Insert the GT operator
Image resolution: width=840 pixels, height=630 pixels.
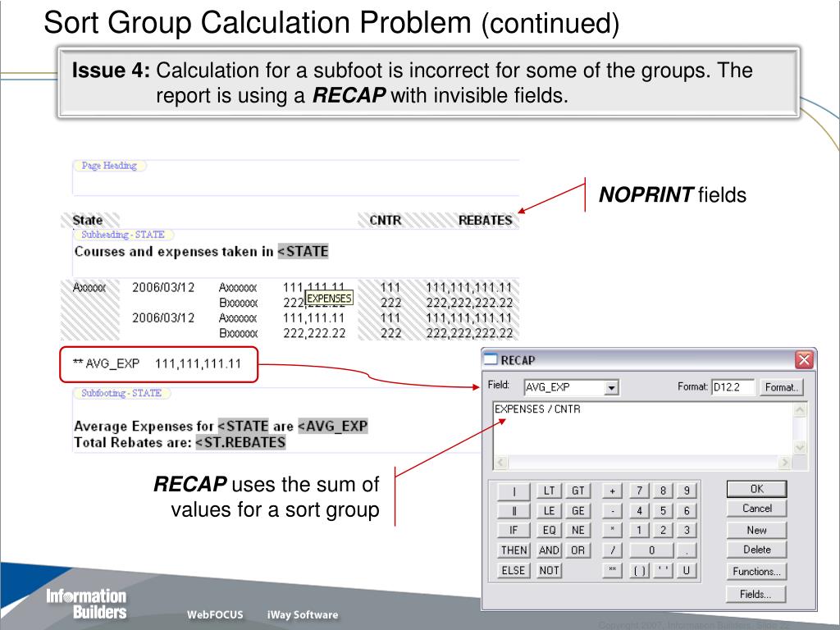click(x=578, y=491)
